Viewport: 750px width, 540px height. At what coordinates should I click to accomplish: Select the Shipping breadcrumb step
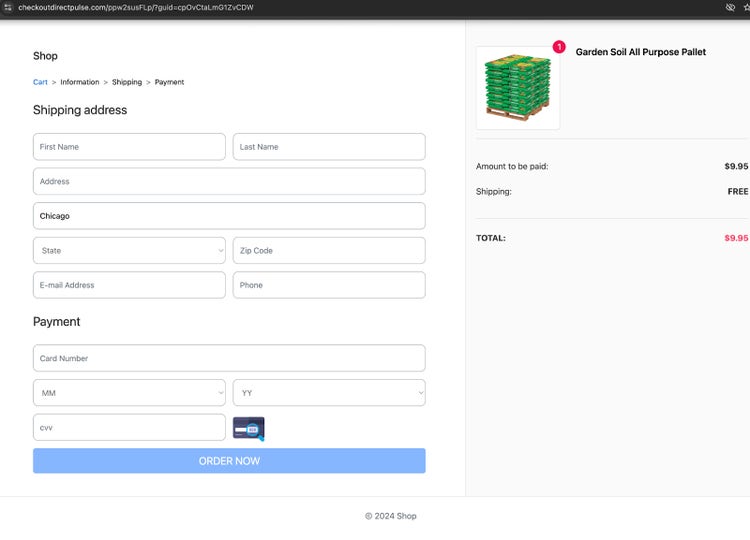[x=127, y=82]
